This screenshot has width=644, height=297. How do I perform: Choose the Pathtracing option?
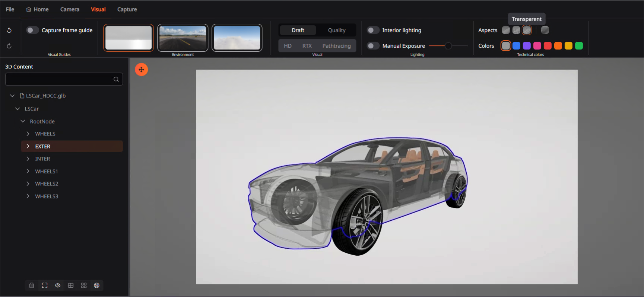pos(336,46)
